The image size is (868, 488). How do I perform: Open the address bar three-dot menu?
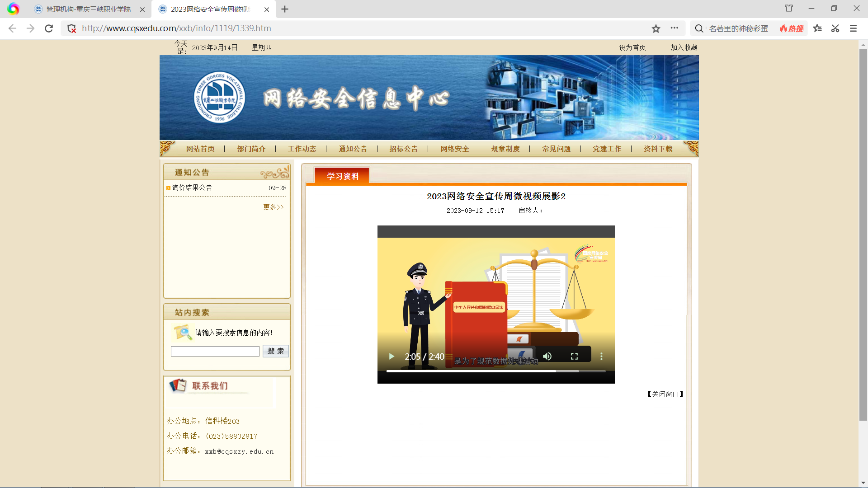click(674, 28)
